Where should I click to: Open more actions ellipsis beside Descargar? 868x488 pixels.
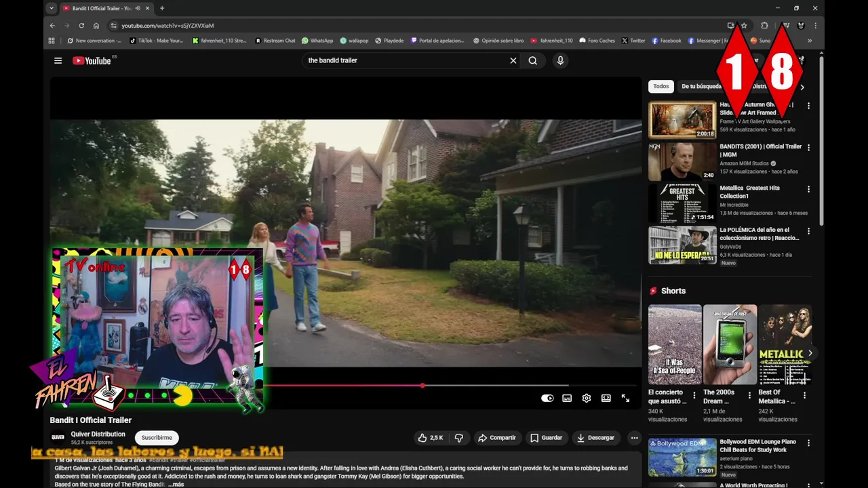[634, 438]
